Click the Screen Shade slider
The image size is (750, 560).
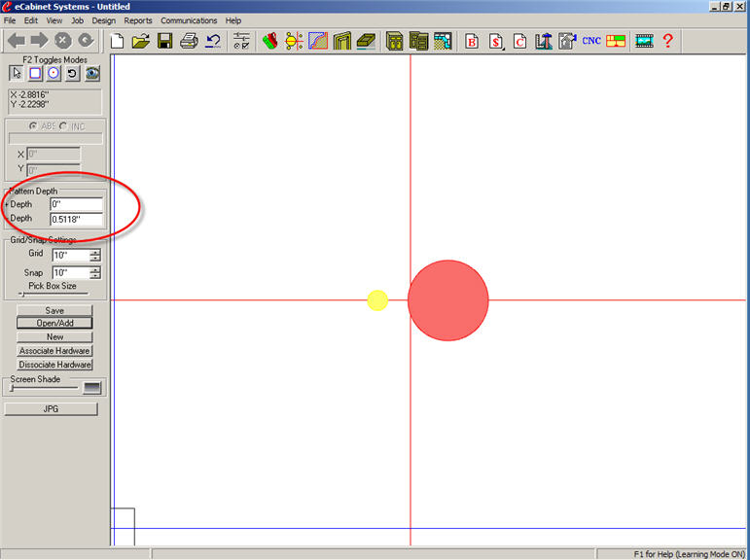point(44,388)
